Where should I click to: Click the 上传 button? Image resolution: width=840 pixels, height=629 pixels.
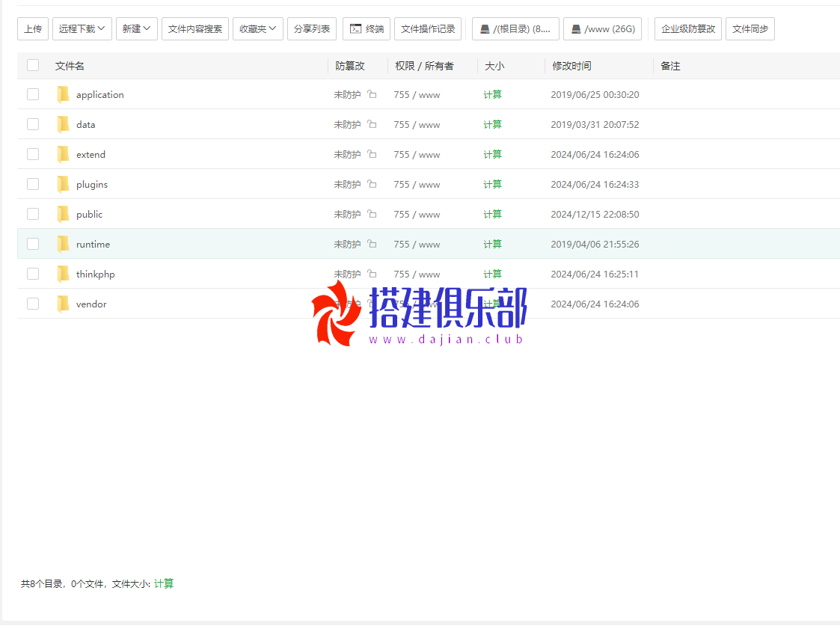(x=33, y=29)
